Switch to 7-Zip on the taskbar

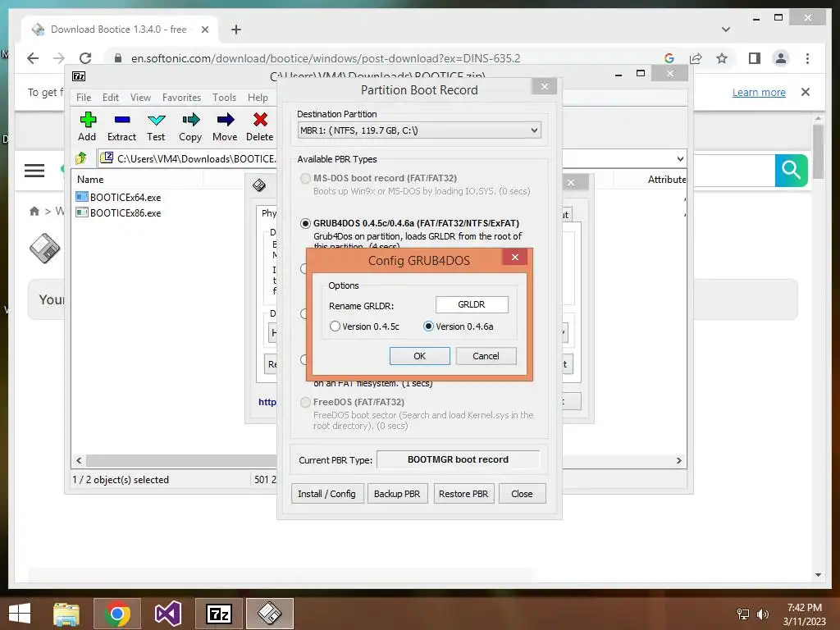click(219, 614)
